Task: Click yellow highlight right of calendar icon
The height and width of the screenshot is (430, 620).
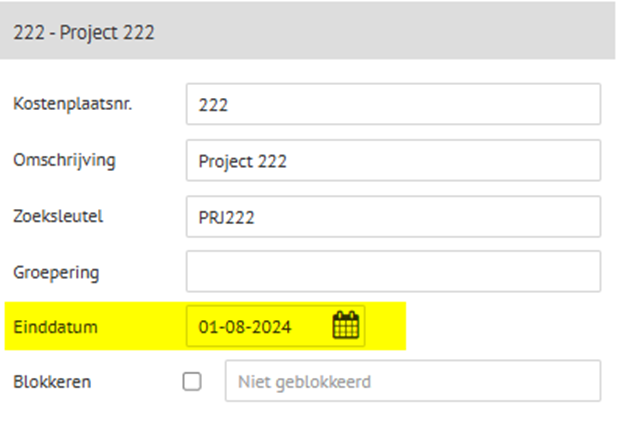Action: pos(386,326)
